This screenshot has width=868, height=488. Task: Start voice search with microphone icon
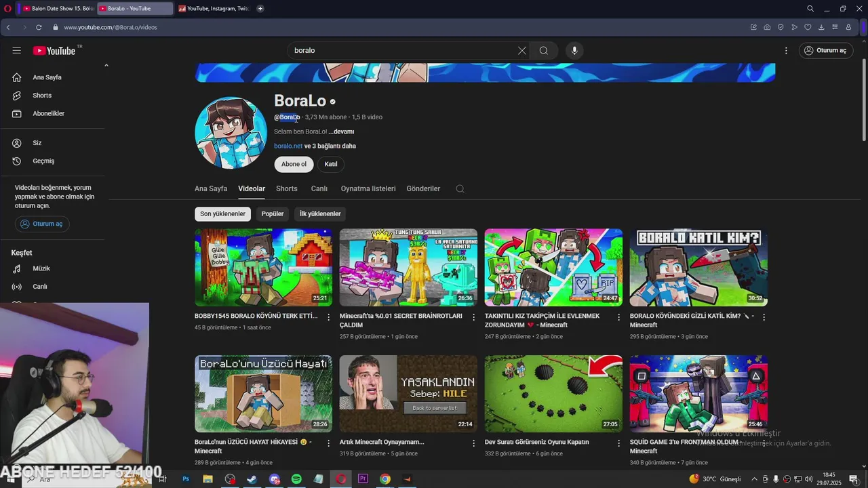(574, 50)
